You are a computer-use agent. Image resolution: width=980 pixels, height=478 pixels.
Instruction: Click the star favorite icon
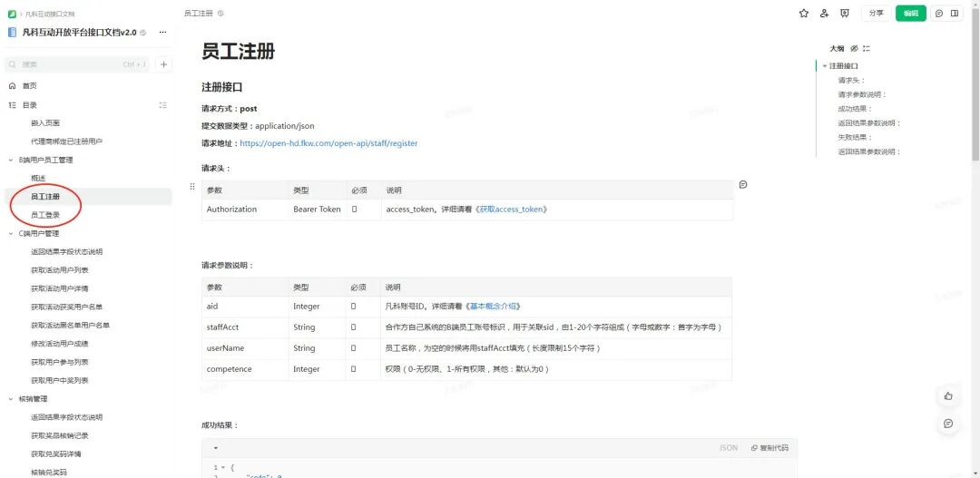coord(804,13)
